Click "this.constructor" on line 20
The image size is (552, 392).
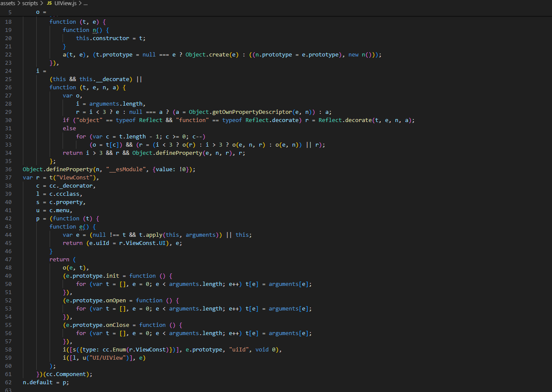tap(103, 38)
